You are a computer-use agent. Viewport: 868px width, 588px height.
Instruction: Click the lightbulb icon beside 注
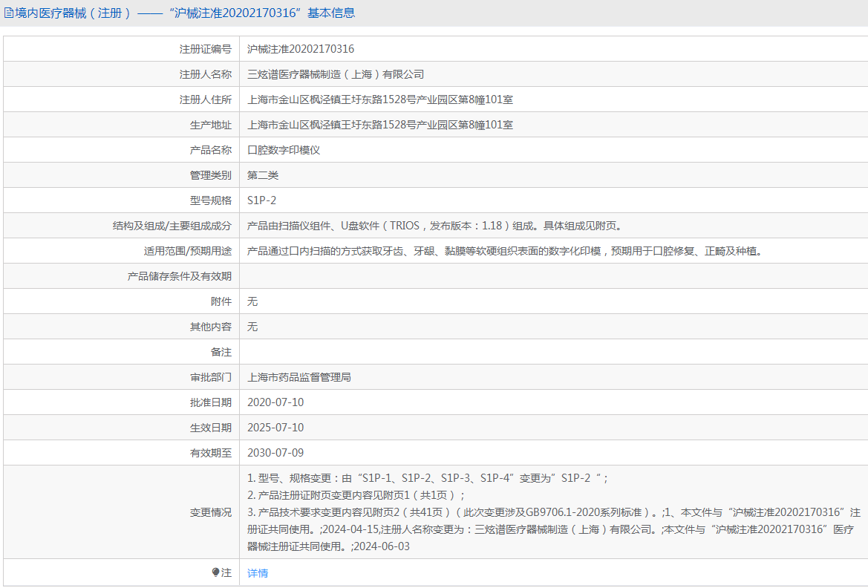tap(216, 572)
